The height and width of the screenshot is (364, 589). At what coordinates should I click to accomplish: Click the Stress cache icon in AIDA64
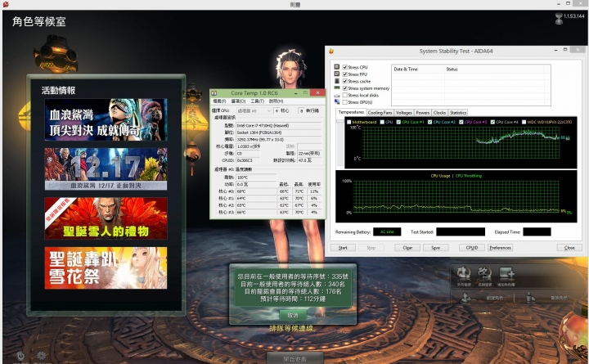coord(337,81)
